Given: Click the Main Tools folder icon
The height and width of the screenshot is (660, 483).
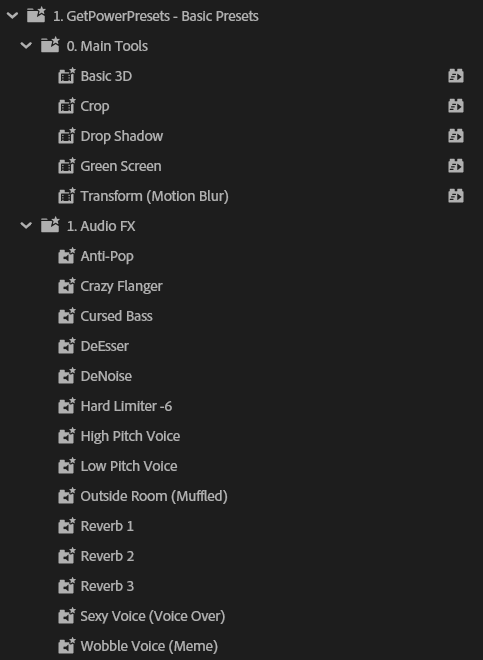Looking at the screenshot, I should (x=50, y=45).
